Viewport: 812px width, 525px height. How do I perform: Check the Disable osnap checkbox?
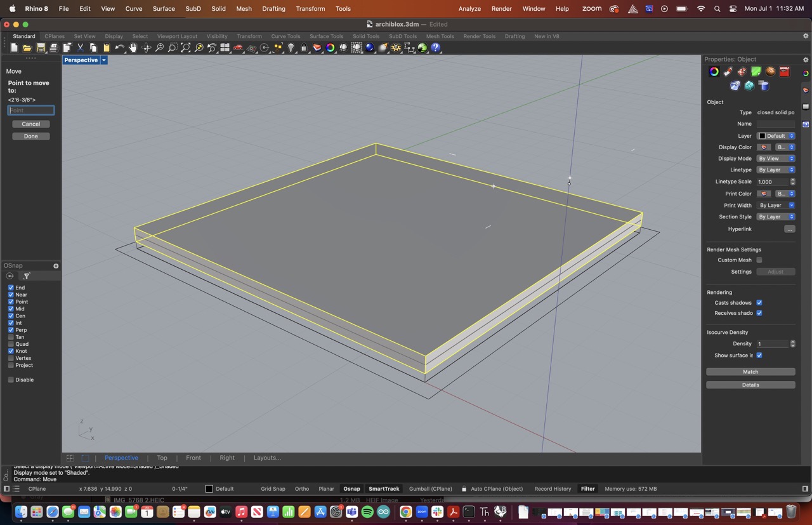pos(11,380)
